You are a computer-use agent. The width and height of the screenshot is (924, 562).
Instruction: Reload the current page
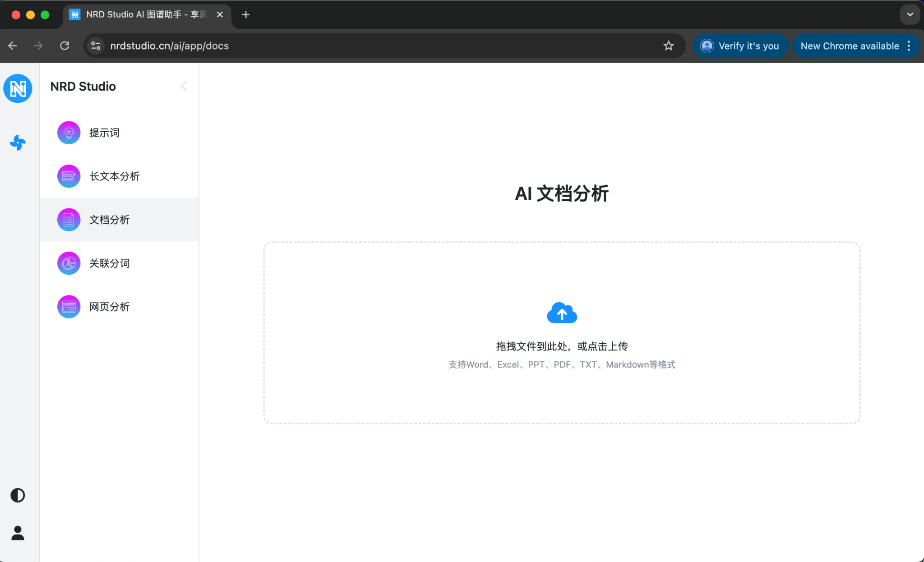pos(65,46)
